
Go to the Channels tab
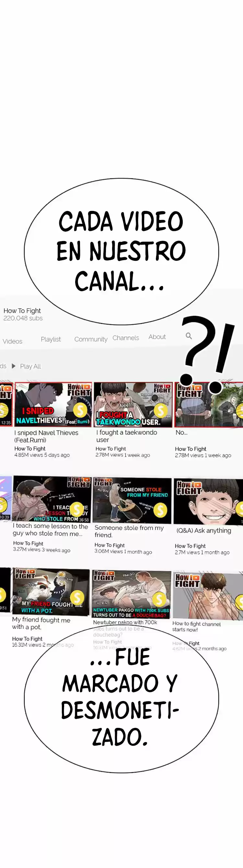coord(126,338)
